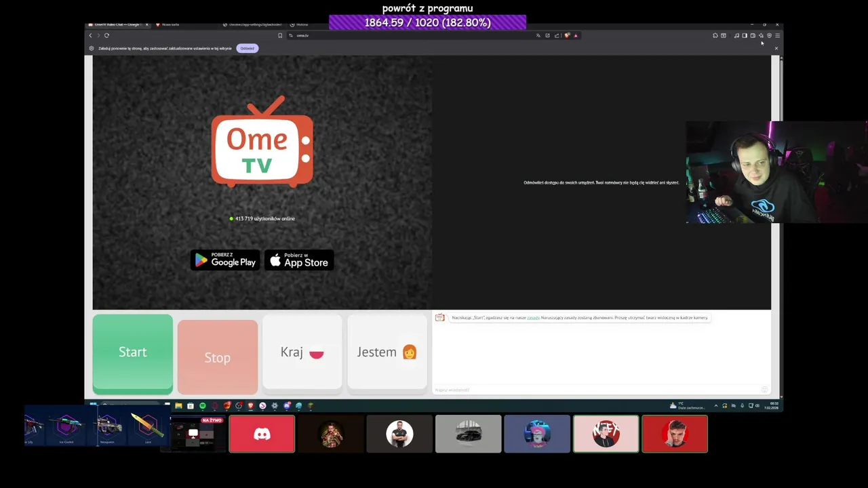
Task: Open Spotify from the taskbar
Action: point(202,406)
